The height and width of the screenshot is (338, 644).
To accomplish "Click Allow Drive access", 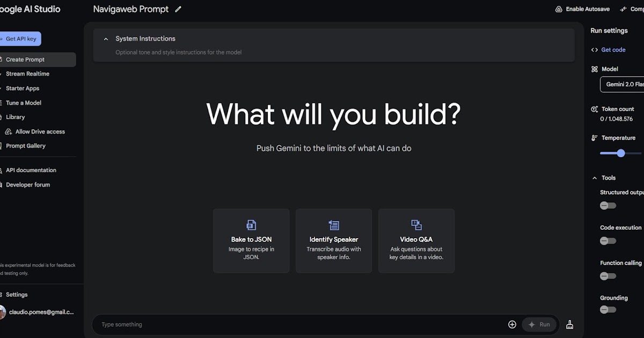I will (40, 131).
